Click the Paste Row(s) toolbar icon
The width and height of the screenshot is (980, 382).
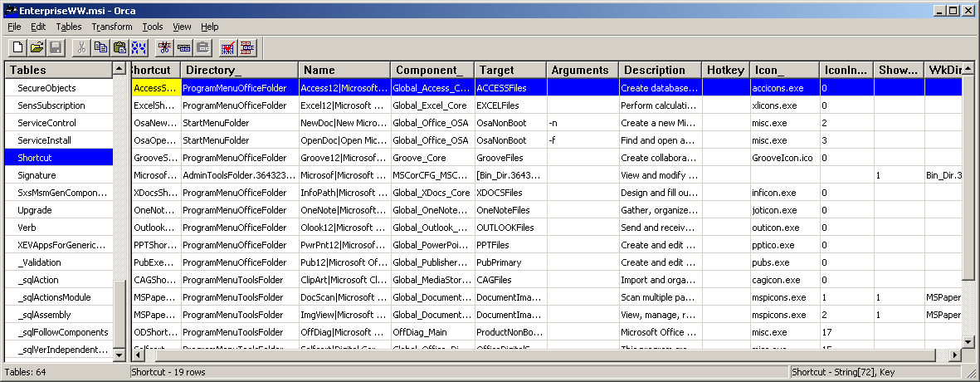point(202,47)
